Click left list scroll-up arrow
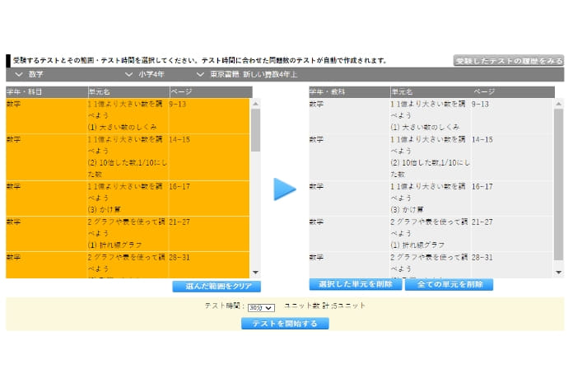 click(255, 104)
